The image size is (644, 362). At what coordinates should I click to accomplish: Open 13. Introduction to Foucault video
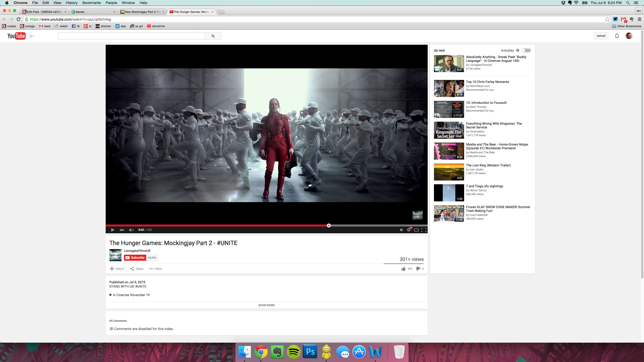[486, 103]
